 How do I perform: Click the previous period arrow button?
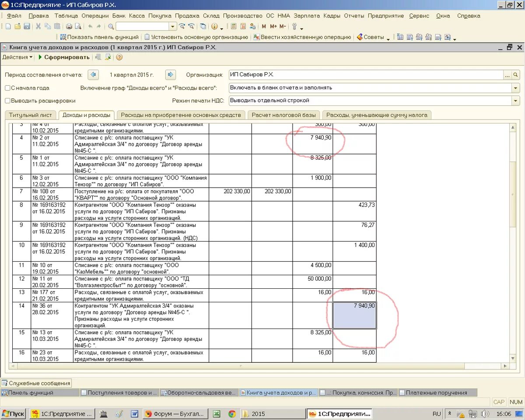(93, 75)
